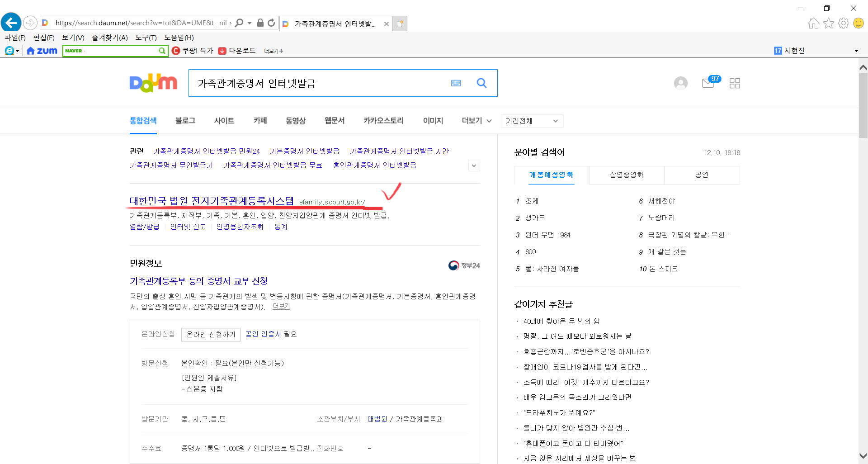Screen dimensions: 868x464
Task: Click the Daum logo
Action: point(154,83)
